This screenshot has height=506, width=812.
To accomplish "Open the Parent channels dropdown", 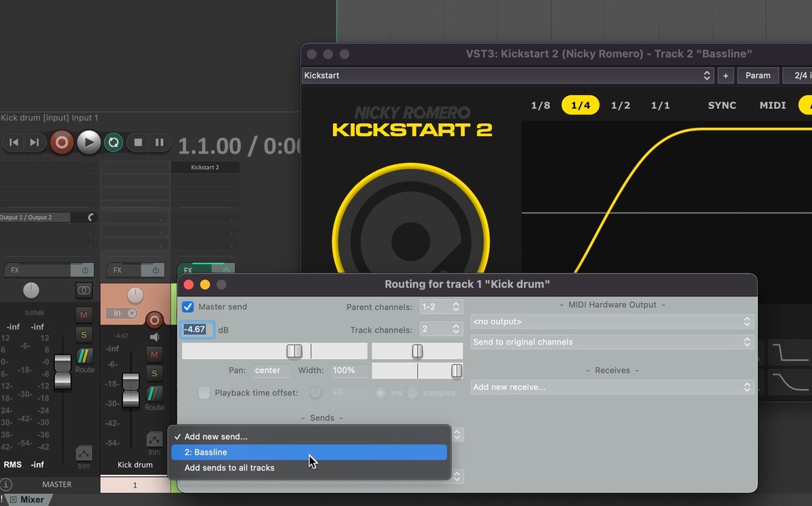I will [441, 307].
